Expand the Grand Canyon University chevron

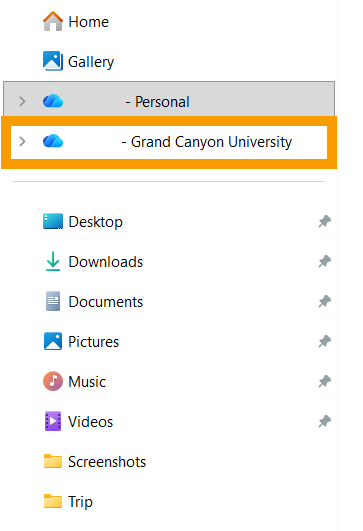[x=22, y=141]
